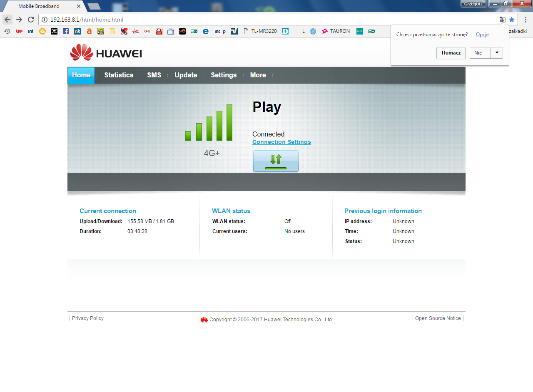Open the Home tab

[81, 75]
